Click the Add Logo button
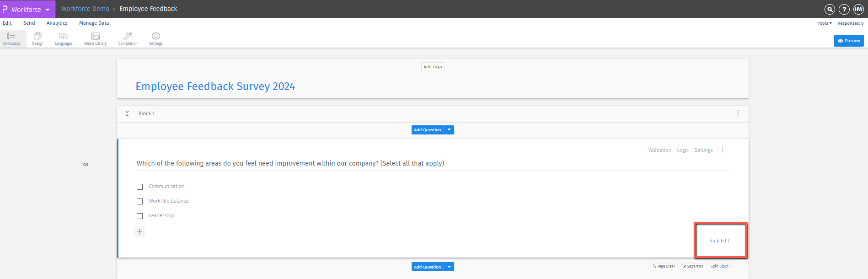 pyautogui.click(x=433, y=67)
